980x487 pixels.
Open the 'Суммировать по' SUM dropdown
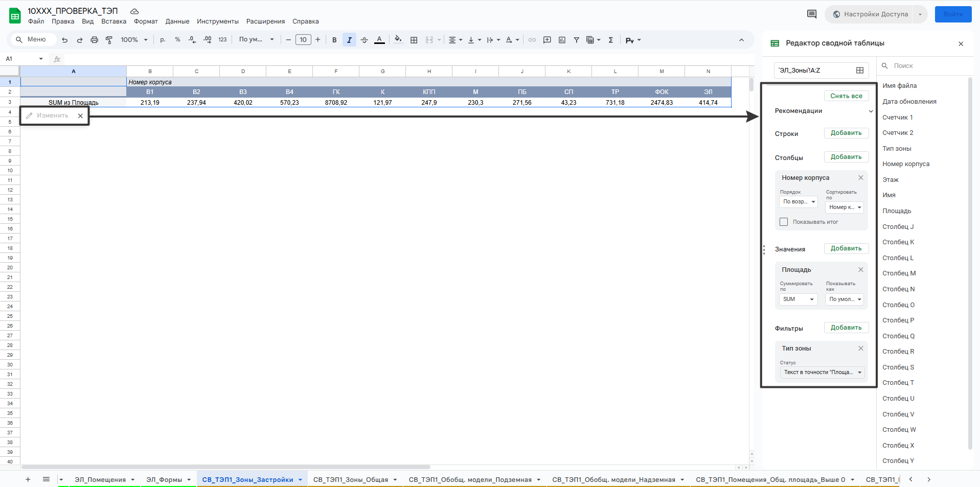(x=798, y=299)
